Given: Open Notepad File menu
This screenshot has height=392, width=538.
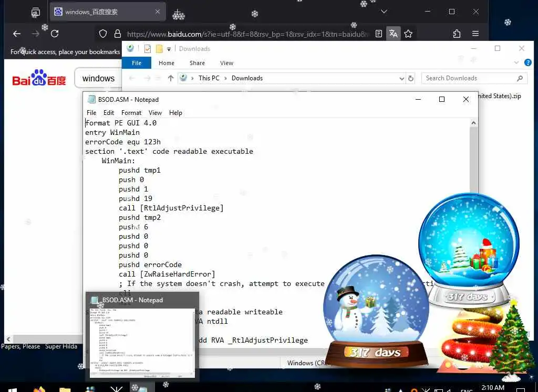Looking at the screenshot, I should pos(91,113).
